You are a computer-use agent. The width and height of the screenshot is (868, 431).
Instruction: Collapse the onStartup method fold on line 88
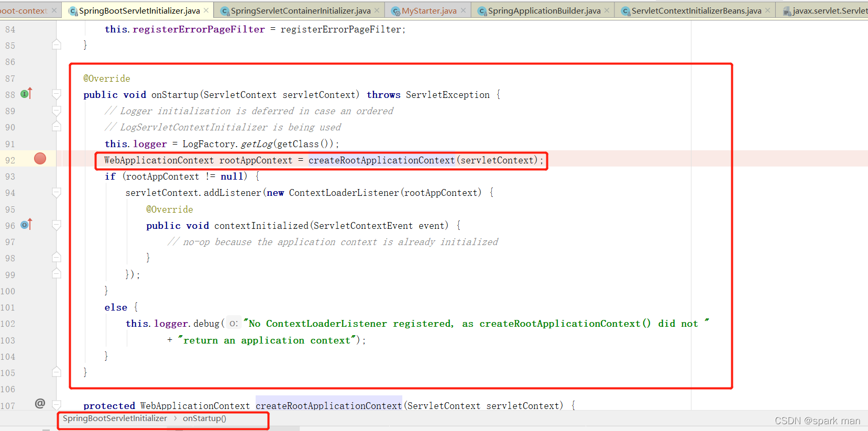click(x=57, y=94)
